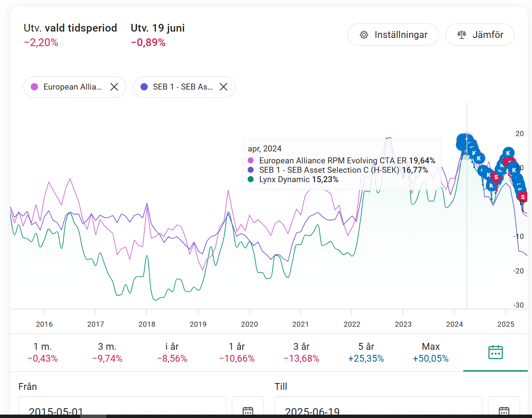Choose the 1 år period tab
Image resolution: width=532 pixels, height=418 pixels.
237,352
